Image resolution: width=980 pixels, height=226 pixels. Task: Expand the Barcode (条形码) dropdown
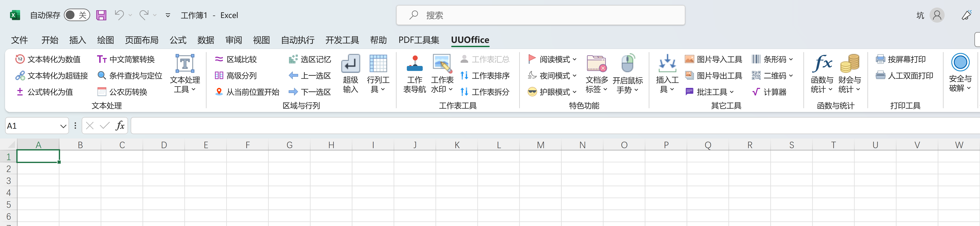click(791, 59)
